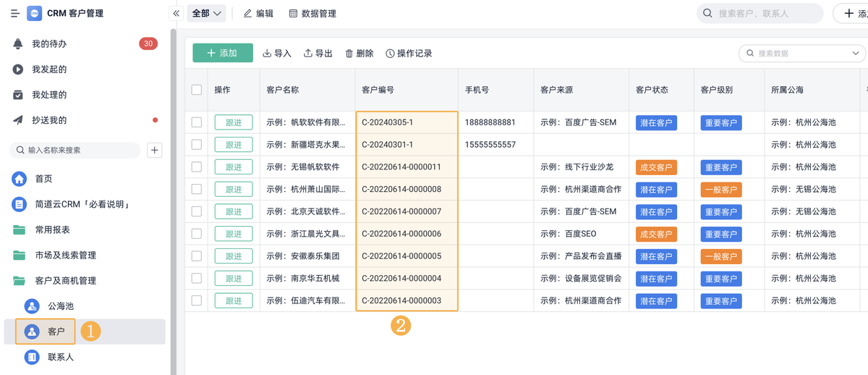The height and width of the screenshot is (375, 868).
Task: Toggle the select-all header checkbox
Action: point(197,90)
